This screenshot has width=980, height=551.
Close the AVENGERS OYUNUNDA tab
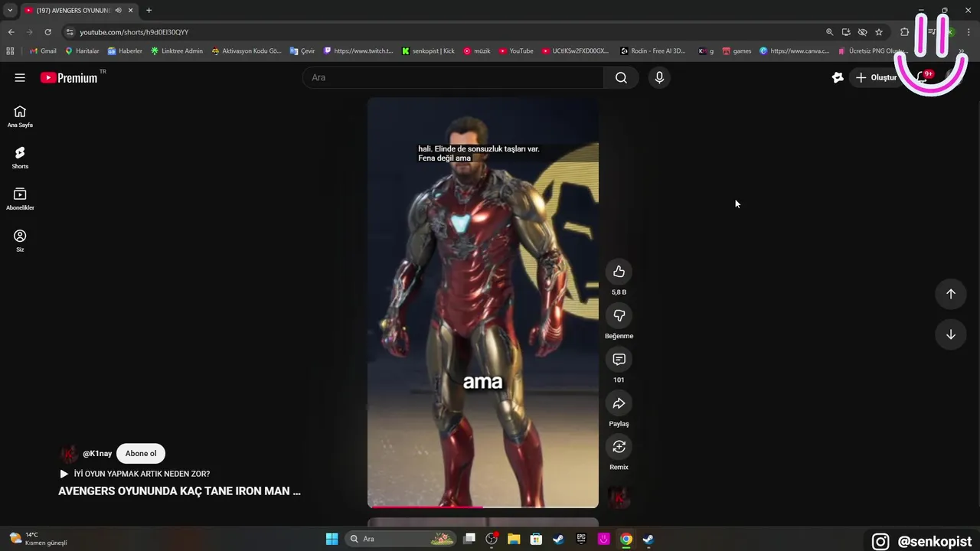(x=132, y=11)
